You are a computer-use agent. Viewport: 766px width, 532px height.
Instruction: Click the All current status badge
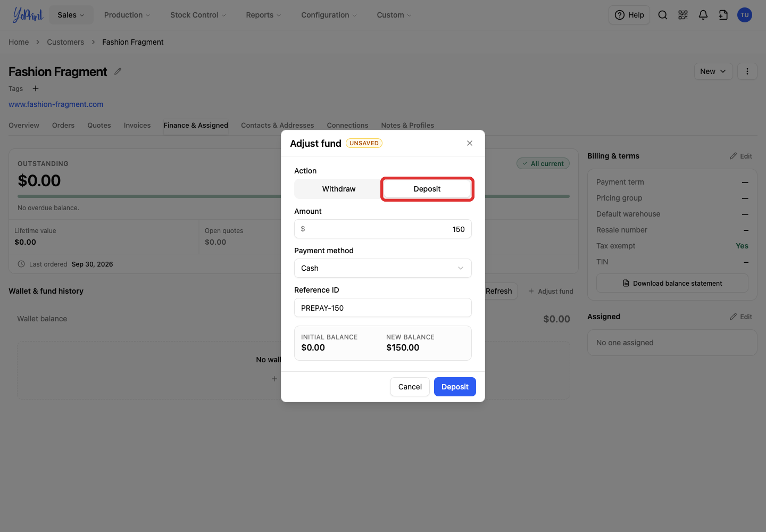pos(543,163)
